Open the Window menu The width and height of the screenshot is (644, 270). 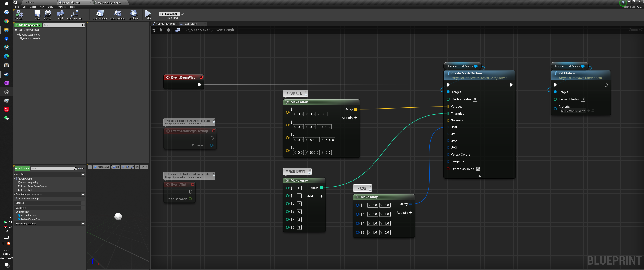pos(62,7)
